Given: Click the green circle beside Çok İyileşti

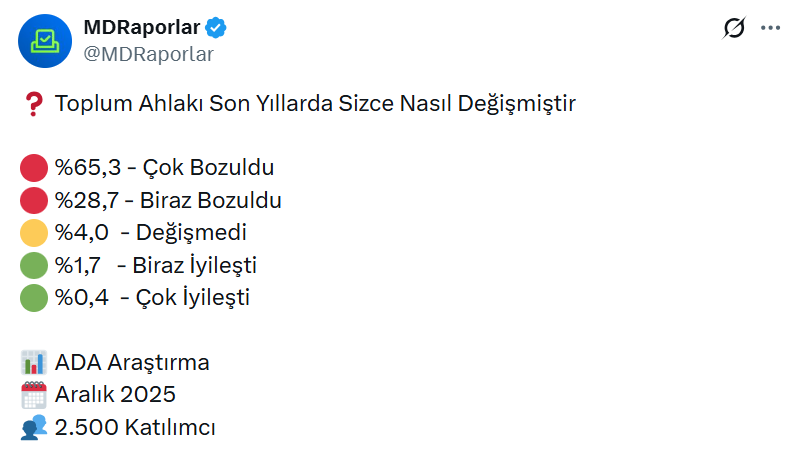Looking at the screenshot, I should [34, 297].
